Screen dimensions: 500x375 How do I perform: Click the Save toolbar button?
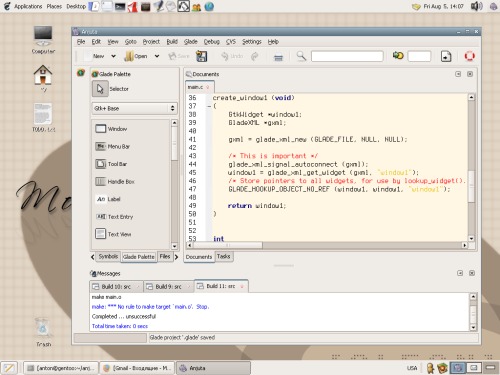tap(179, 56)
